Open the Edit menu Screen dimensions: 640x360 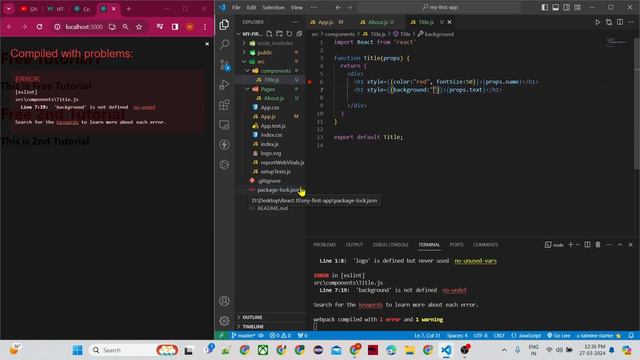[251, 7]
